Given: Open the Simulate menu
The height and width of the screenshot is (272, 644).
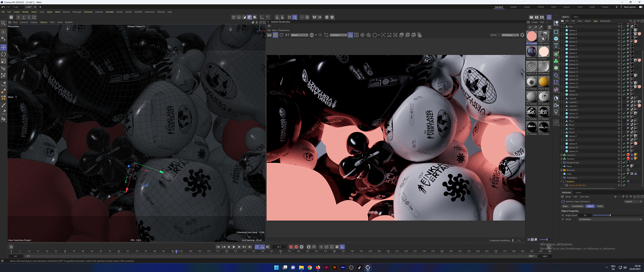Looking at the screenshot, I should point(110,12).
